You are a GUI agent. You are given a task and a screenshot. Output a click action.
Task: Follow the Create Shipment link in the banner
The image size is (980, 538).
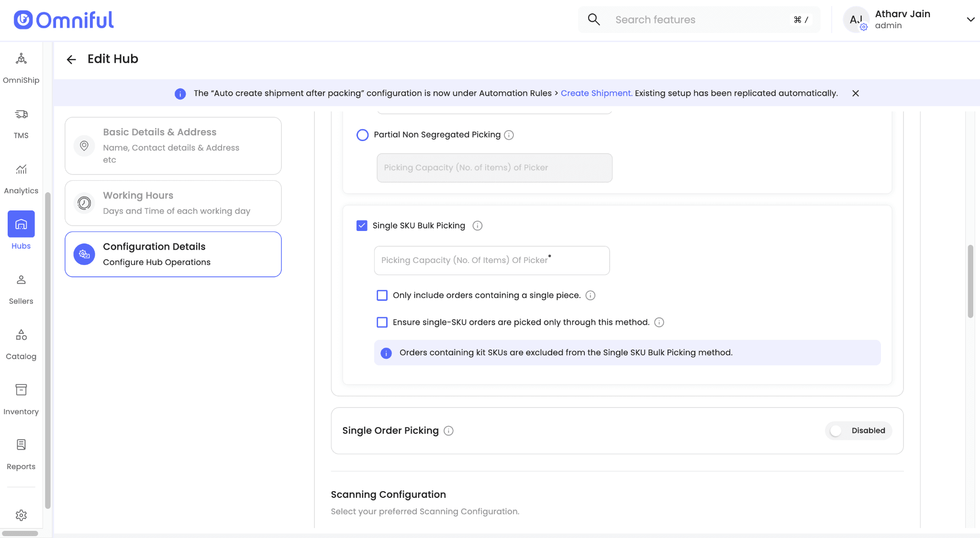596,93
